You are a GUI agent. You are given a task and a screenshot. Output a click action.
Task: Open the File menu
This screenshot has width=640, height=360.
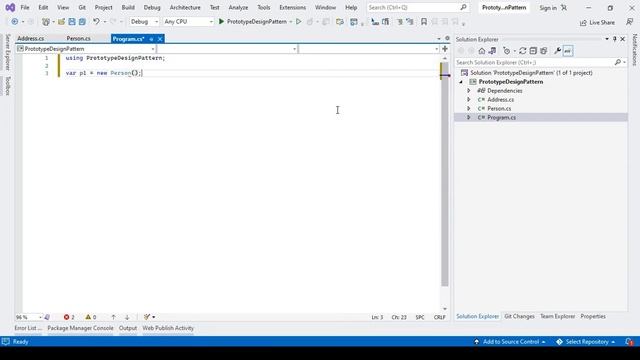[25, 8]
